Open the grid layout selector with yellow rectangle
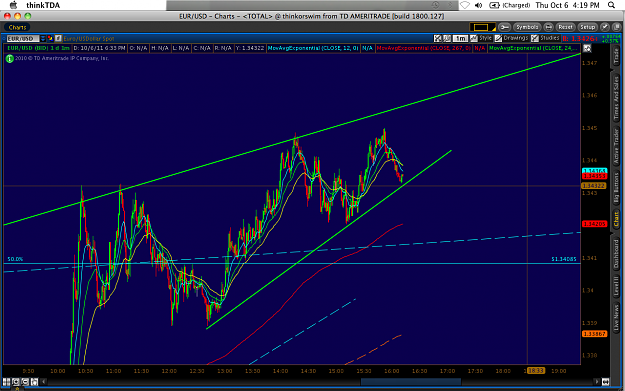Viewport: 625px width, 391px height. (482, 27)
